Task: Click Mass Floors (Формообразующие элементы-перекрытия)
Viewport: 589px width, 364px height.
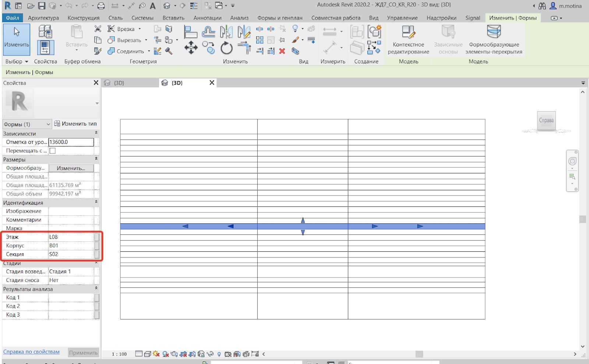Action: pos(494,40)
